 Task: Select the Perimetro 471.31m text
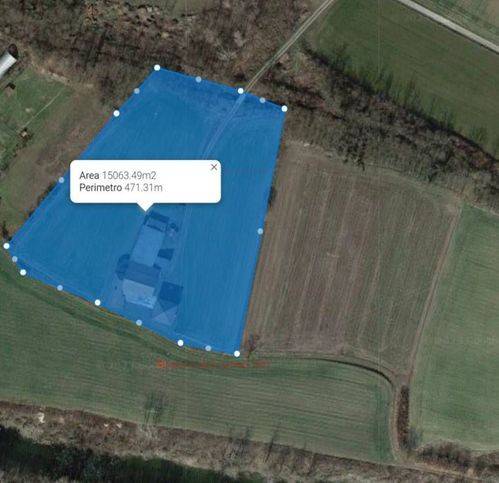pyautogui.click(x=121, y=188)
